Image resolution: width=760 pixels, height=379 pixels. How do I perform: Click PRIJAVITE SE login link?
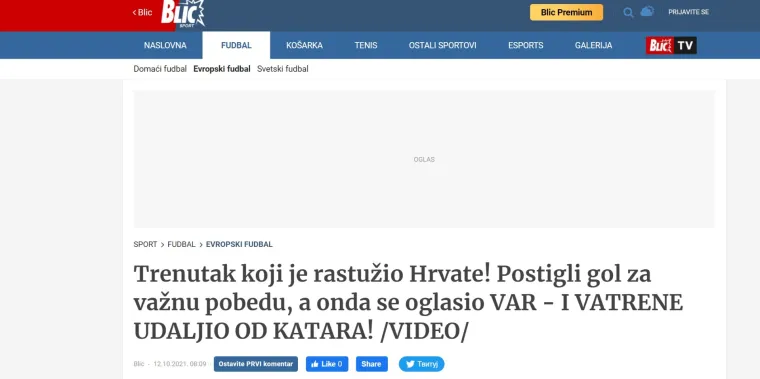point(688,13)
